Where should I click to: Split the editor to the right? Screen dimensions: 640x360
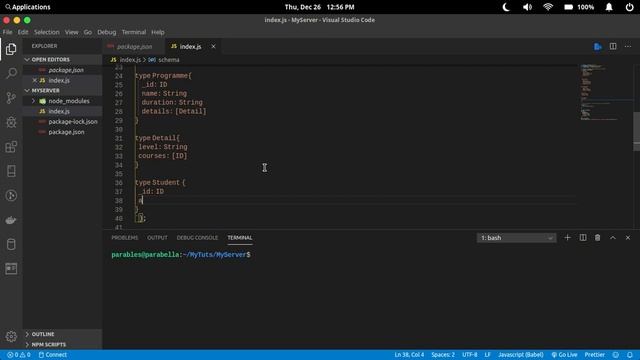point(613,46)
